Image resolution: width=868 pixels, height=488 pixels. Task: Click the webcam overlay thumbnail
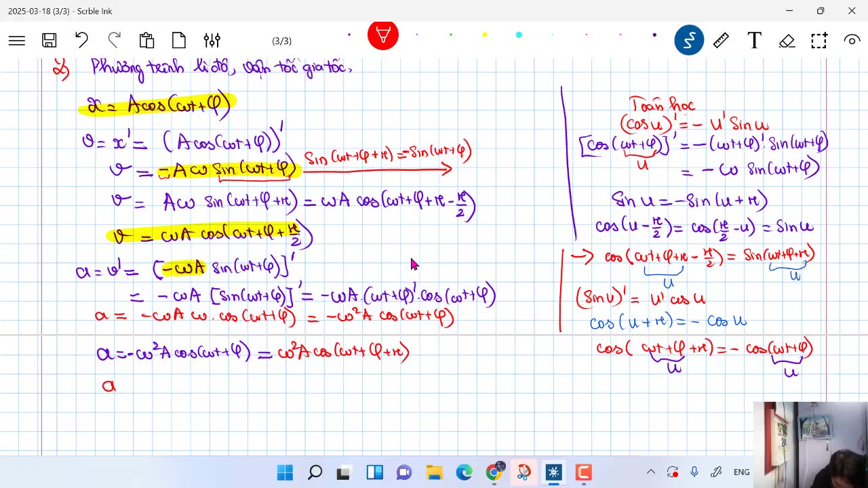tap(810, 445)
